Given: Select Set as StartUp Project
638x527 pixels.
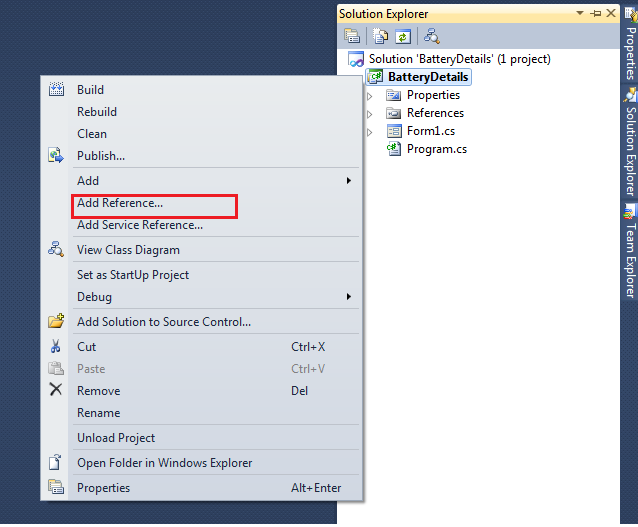Looking at the screenshot, I should [133, 275].
